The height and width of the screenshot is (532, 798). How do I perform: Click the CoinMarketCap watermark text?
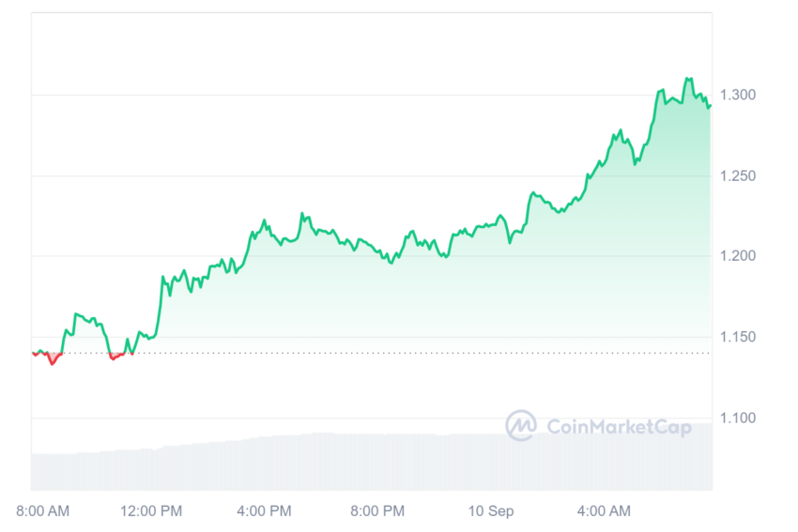619,427
